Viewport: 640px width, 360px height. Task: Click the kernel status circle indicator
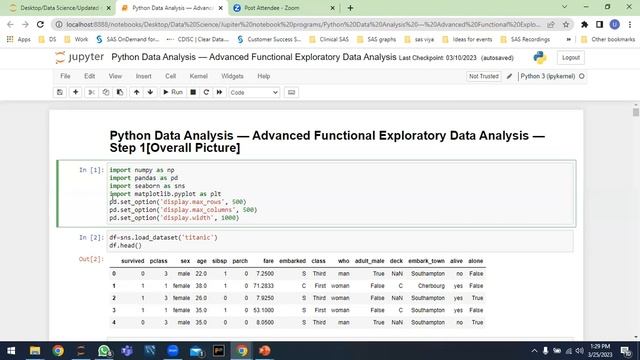pyautogui.click(x=582, y=76)
